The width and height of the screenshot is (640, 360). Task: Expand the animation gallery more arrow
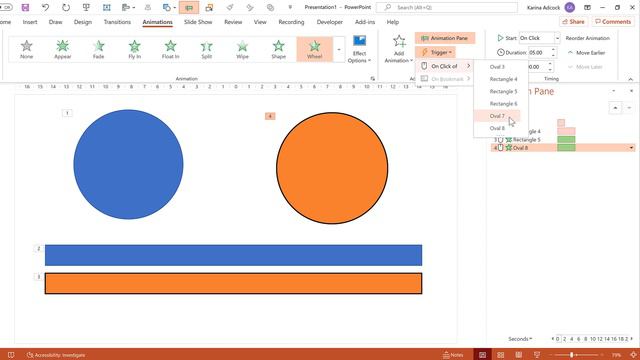[339, 49]
